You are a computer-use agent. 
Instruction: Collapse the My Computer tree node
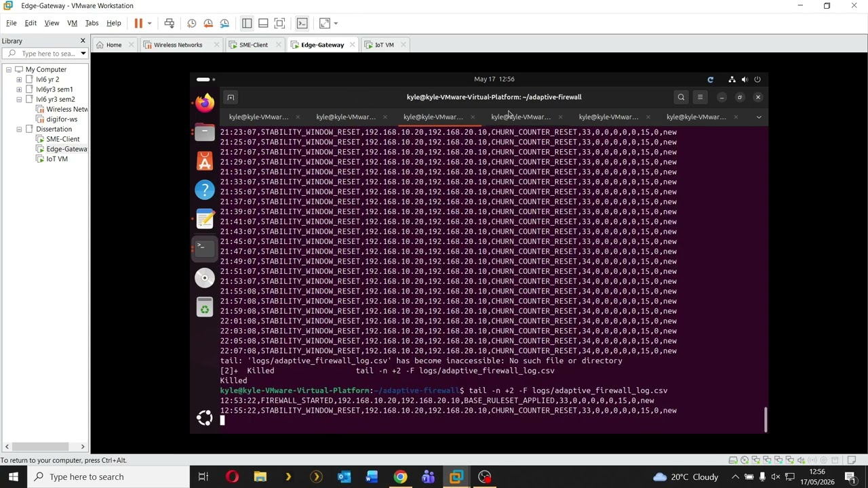(x=9, y=69)
